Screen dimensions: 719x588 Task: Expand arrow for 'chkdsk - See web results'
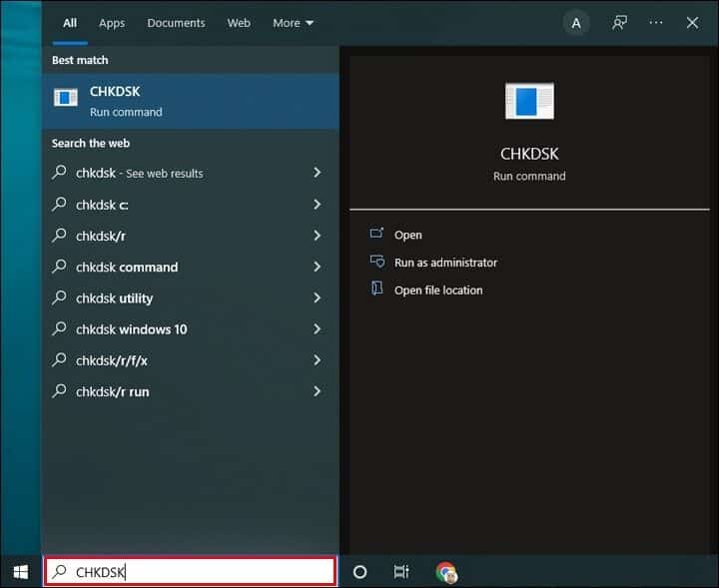tap(317, 173)
